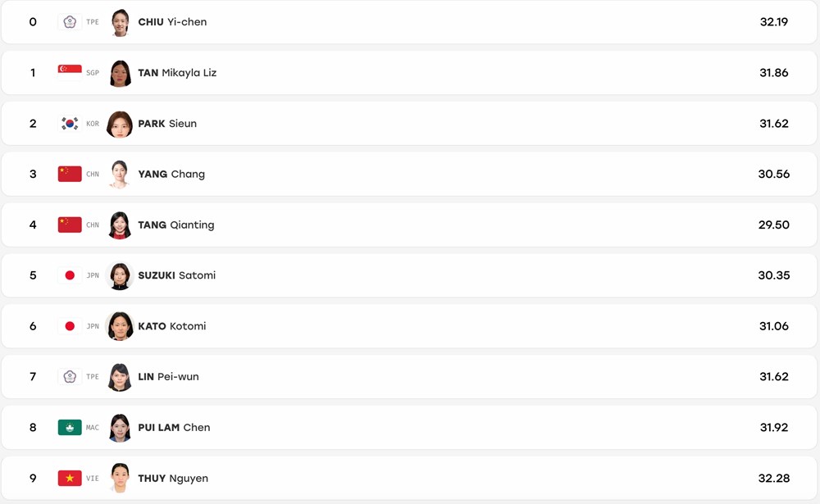
Task: Click the Chinese Taipei flag beside CHIU Yi-chen
Action: [x=70, y=22]
